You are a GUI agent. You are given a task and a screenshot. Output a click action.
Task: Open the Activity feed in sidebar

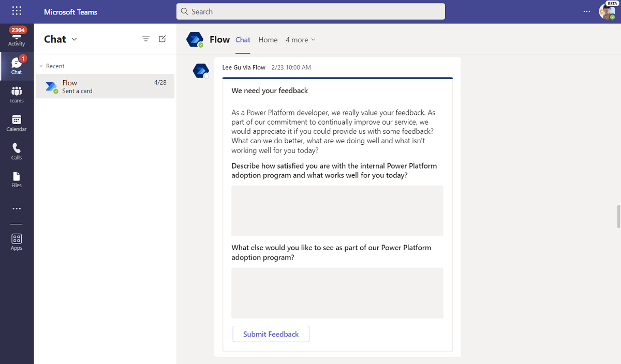[17, 37]
